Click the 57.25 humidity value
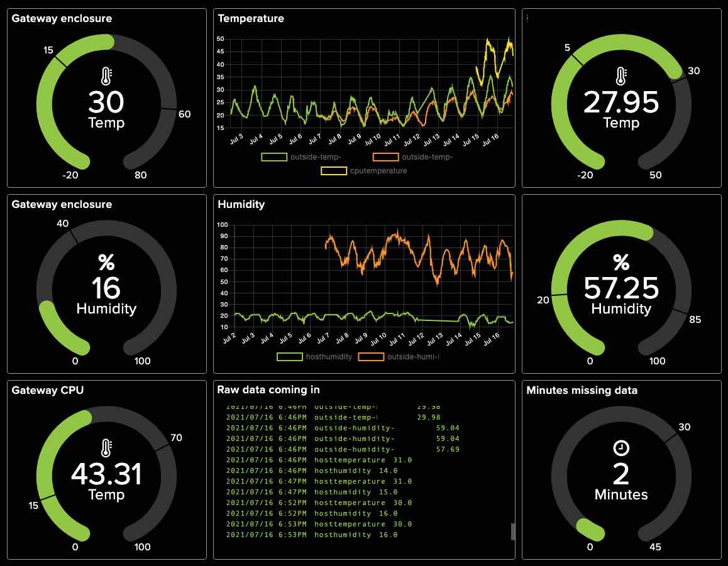Viewport: 728px width, 566px height. click(621, 288)
